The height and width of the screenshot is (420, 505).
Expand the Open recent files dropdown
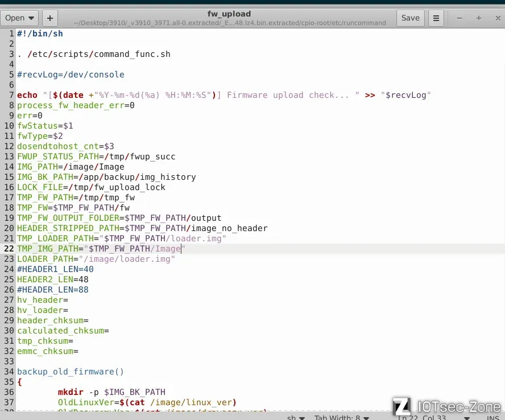tap(30, 18)
